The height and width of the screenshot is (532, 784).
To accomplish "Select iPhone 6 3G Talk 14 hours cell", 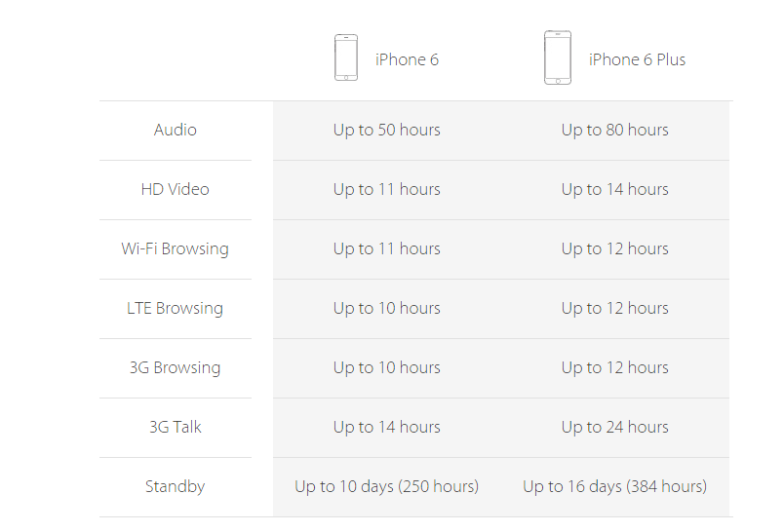I will point(387,427).
